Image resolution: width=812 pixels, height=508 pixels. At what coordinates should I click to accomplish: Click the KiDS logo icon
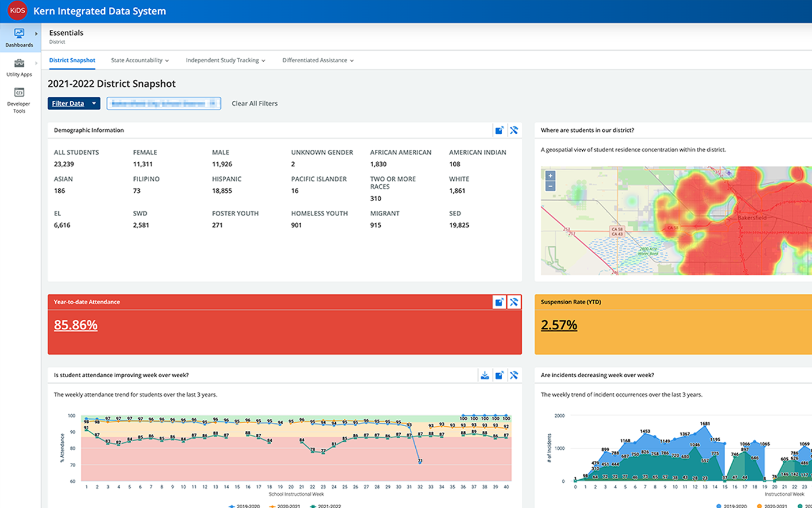(x=17, y=11)
